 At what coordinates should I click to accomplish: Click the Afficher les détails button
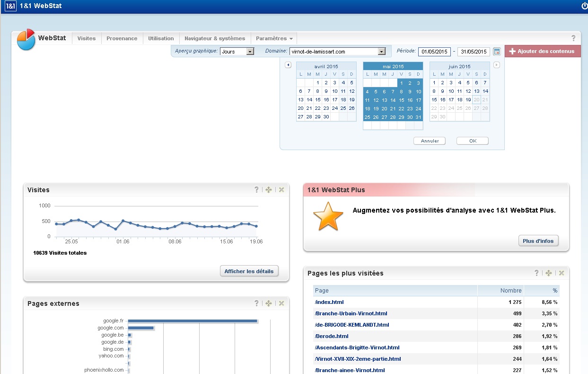click(249, 271)
